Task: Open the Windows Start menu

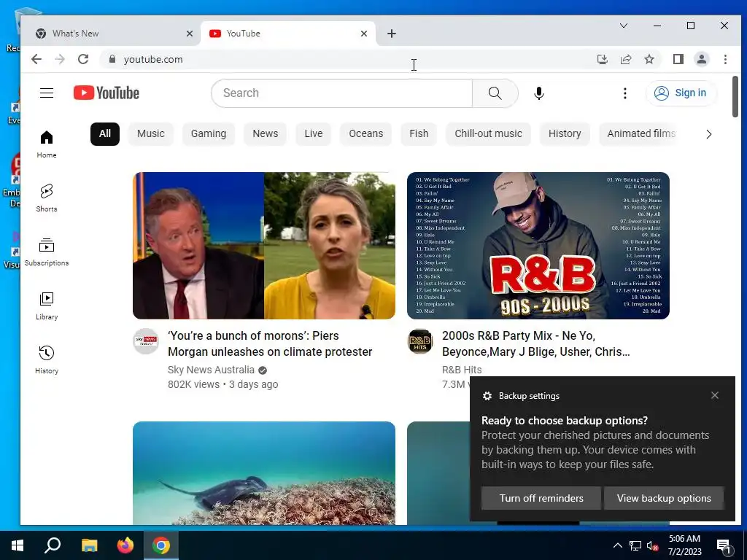Action: point(18,545)
